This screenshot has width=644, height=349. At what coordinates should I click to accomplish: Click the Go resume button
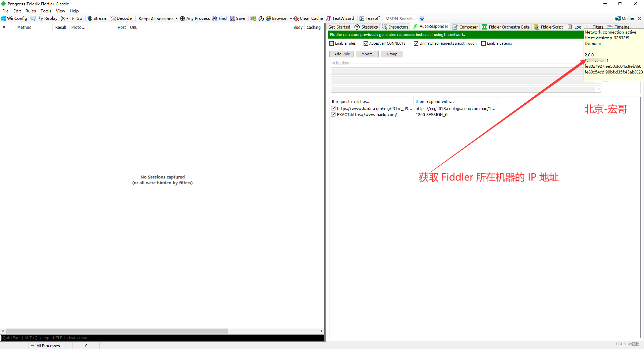click(77, 18)
